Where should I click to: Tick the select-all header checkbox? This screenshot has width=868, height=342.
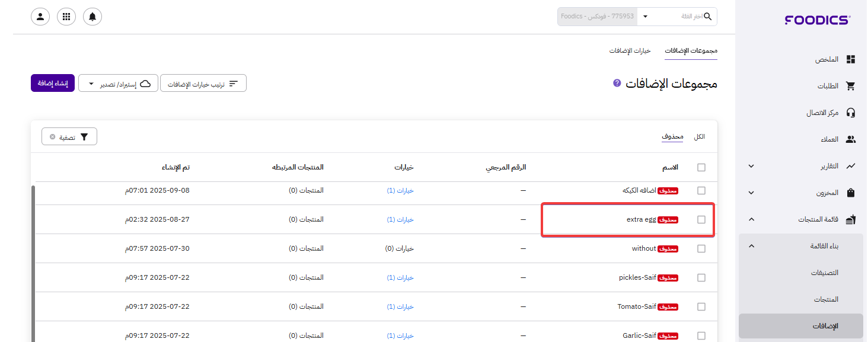(x=701, y=168)
